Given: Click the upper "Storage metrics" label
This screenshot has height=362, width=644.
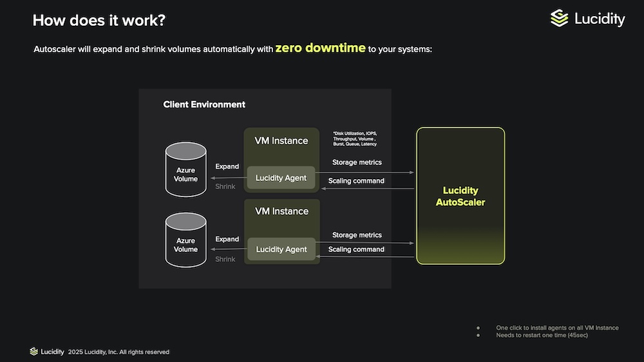Looking at the screenshot, I should (x=357, y=162).
